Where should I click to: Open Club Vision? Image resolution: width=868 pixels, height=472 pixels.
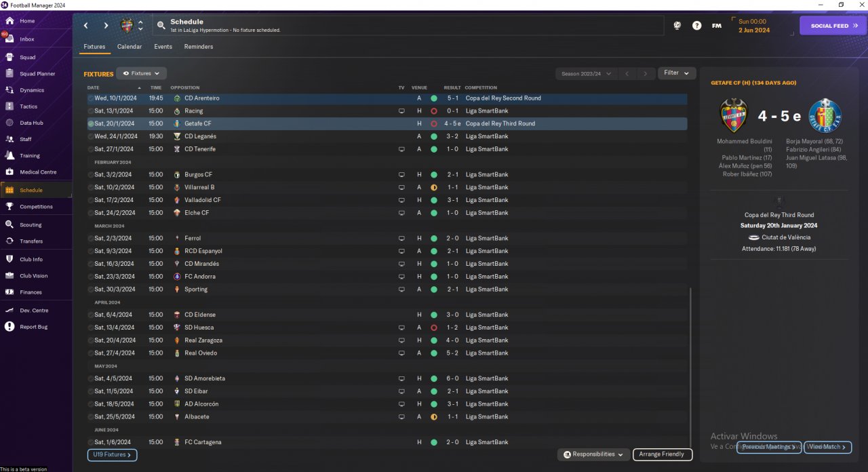[34, 276]
